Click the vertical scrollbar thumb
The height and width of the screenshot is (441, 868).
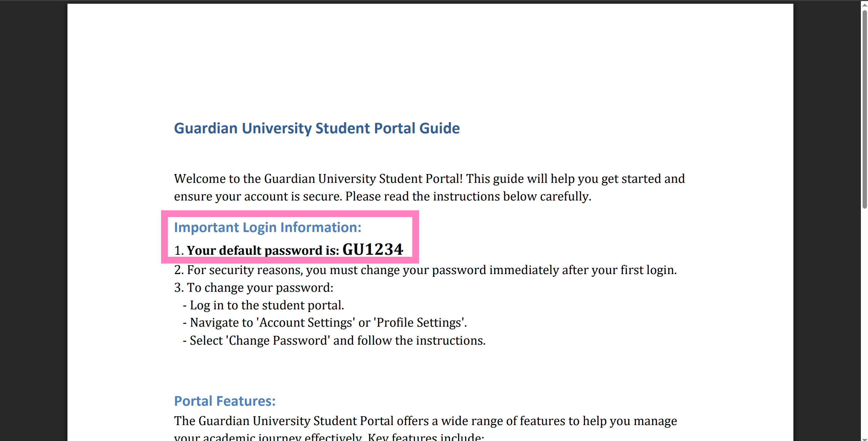tap(864, 109)
